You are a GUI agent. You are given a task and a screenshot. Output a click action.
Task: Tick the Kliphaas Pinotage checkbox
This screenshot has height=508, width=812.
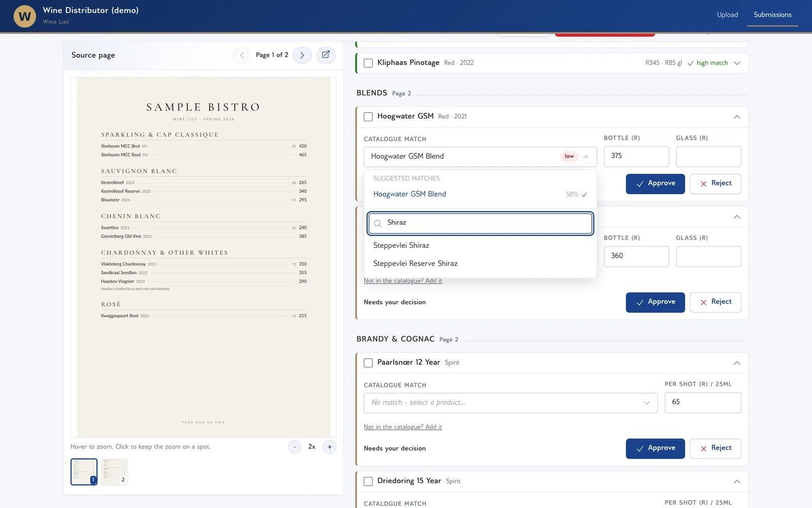pos(368,63)
